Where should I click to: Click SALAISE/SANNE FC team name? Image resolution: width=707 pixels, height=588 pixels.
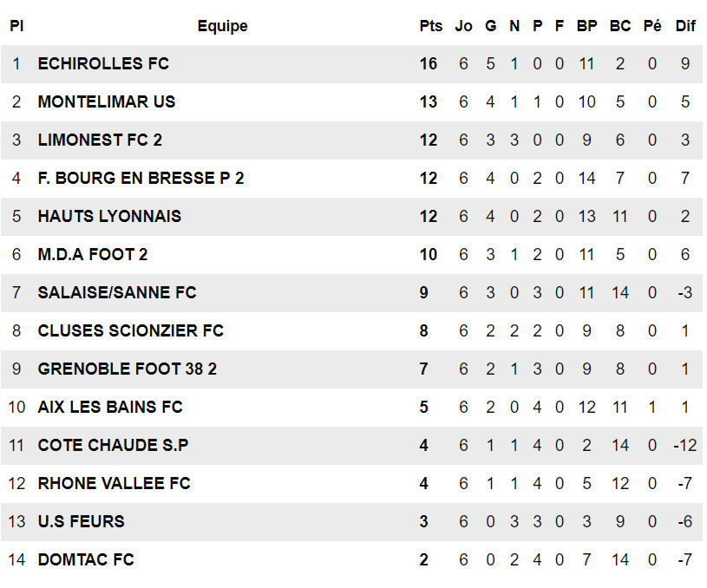coord(117,293)
